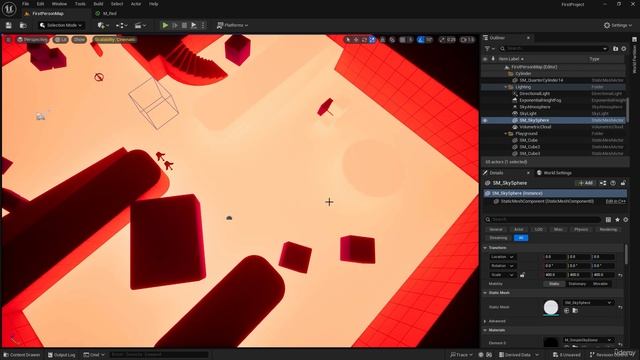Open the Perspective view mode dropdown
The height and width of the screenshot is (360, 640).
coord(33,40)
